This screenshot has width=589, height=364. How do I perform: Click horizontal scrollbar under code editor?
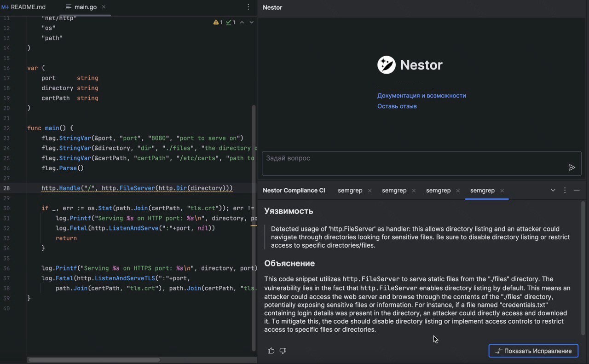[94, 360]
